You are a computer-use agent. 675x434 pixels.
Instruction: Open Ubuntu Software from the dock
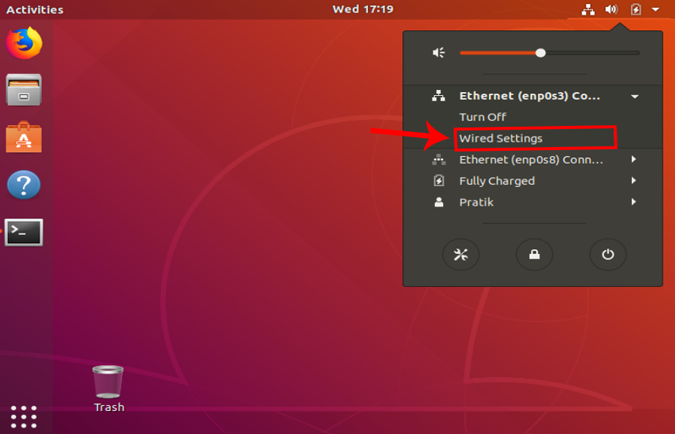(x=24, y=137)
